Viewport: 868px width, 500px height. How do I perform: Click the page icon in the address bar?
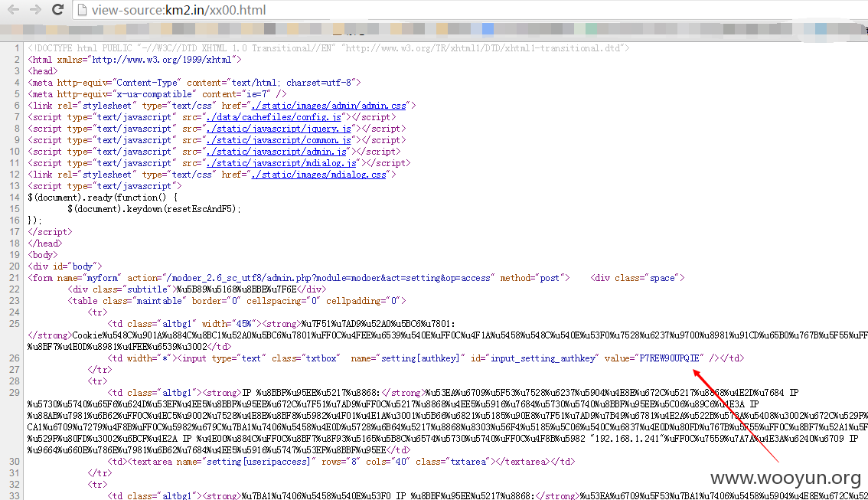[82, 10]
